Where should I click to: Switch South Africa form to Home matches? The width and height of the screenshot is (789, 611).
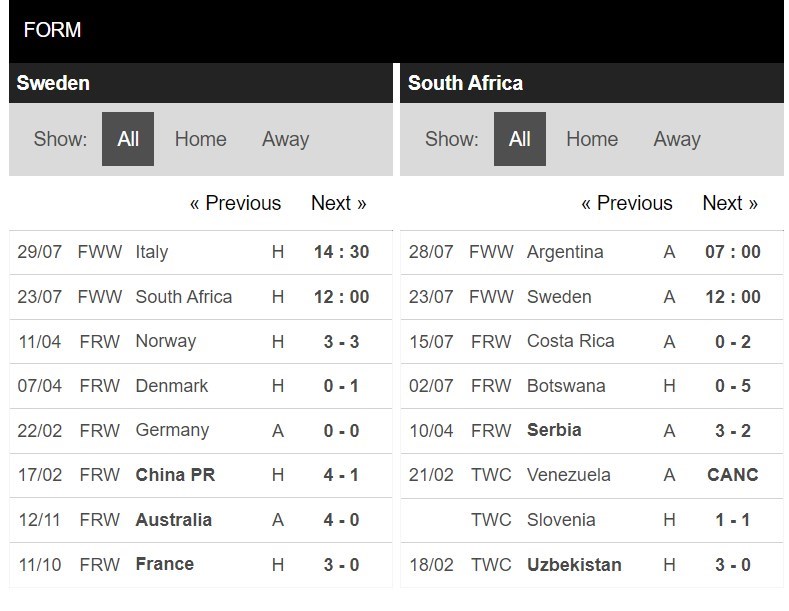coord(592,139)
